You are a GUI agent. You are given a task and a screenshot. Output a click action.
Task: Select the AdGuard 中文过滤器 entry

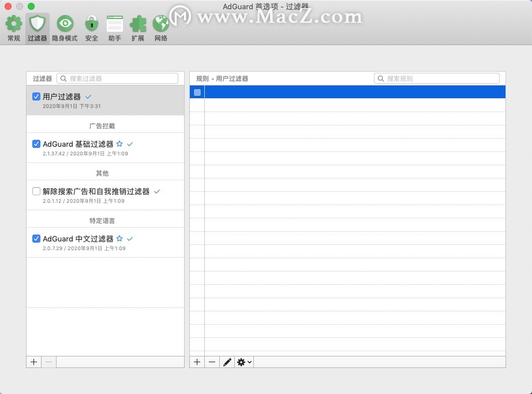pyautogui.click(x=105, y=243)
